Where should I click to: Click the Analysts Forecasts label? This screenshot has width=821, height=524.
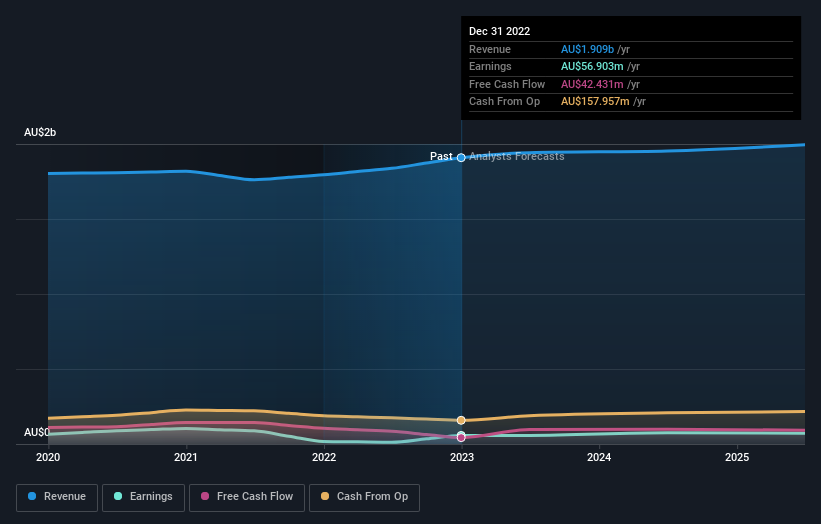point(517,156)
